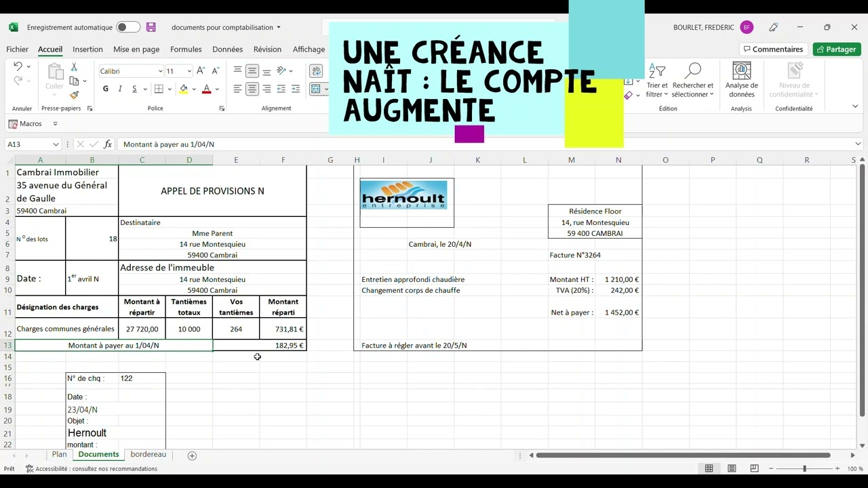Open the Fichier menu
This screenshot has height=488, width=868.
coord(18,49)
